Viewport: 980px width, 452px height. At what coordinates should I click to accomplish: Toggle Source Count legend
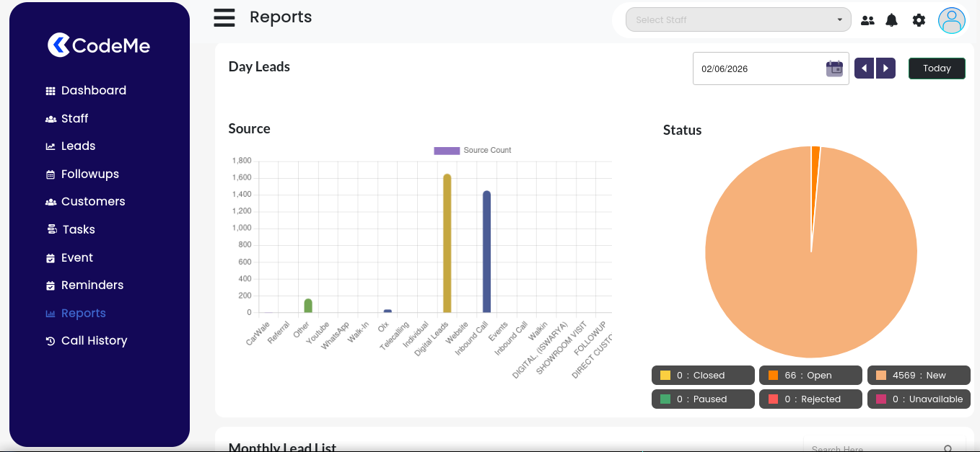point(473,150)
